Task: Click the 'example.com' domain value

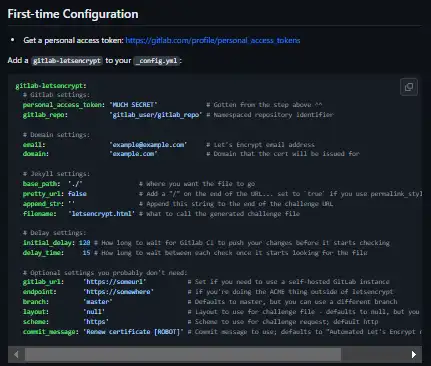Action: [133, 154]
